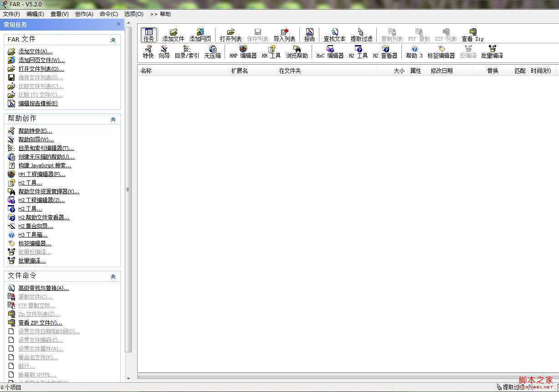Open the 命令(C) menu
The image size is (559, 392).
(x=108, y=14)
